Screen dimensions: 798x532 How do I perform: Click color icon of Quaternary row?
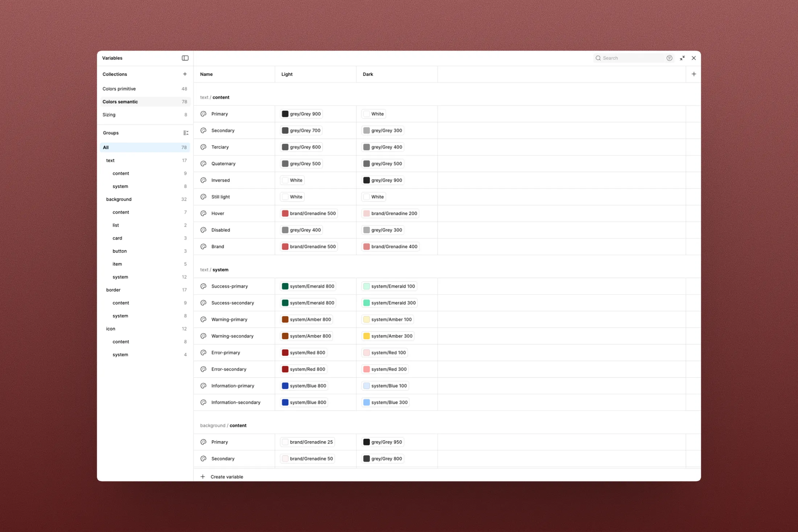point(203,164)
